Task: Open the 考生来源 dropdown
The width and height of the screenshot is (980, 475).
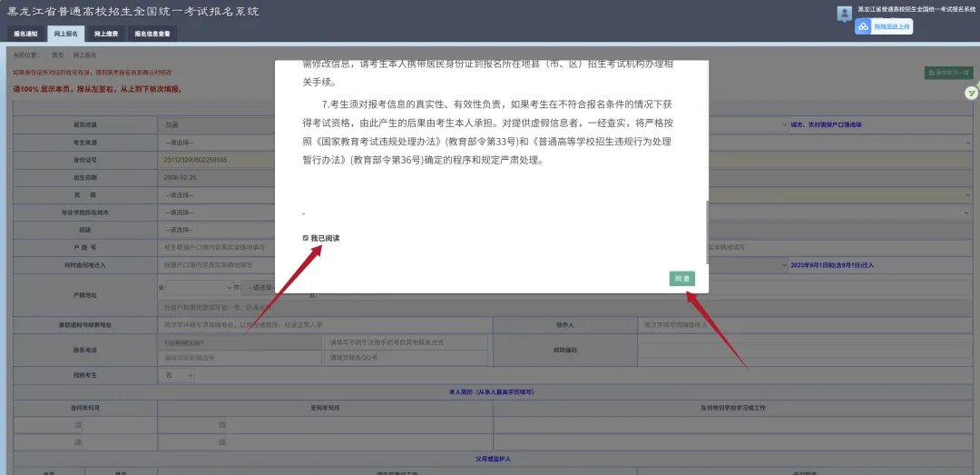Action: click(216, 143)
